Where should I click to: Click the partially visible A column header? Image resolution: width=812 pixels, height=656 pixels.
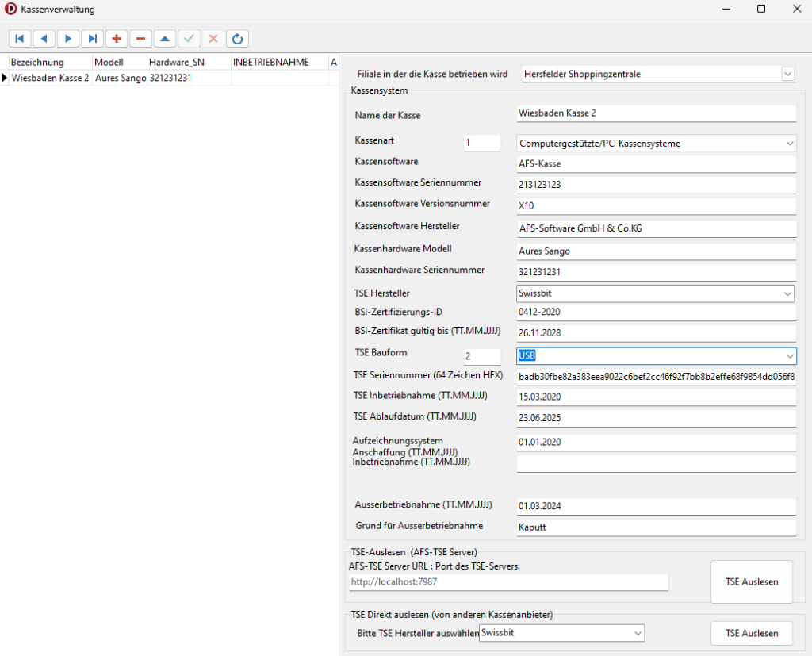(x=334, y=62)
